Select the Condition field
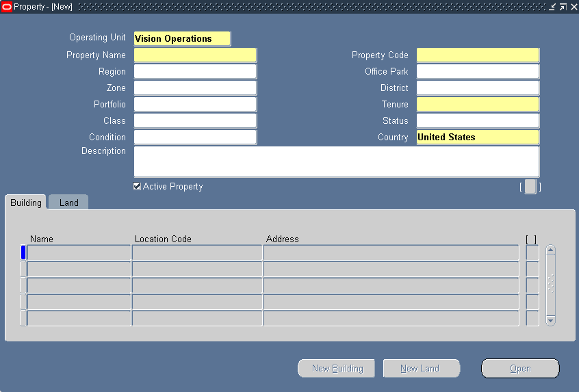579x392 pixels. [195, 138]
